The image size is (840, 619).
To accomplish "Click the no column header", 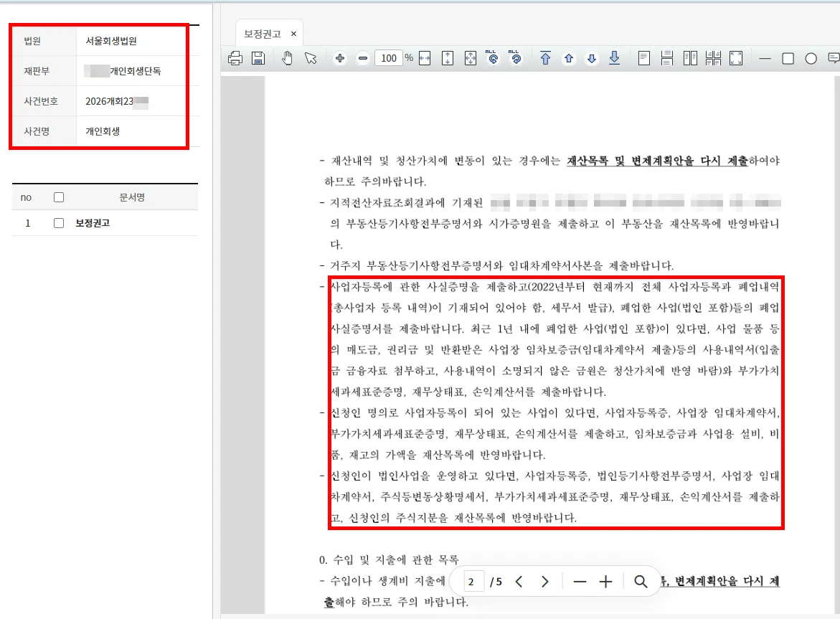I will (26, 197).
